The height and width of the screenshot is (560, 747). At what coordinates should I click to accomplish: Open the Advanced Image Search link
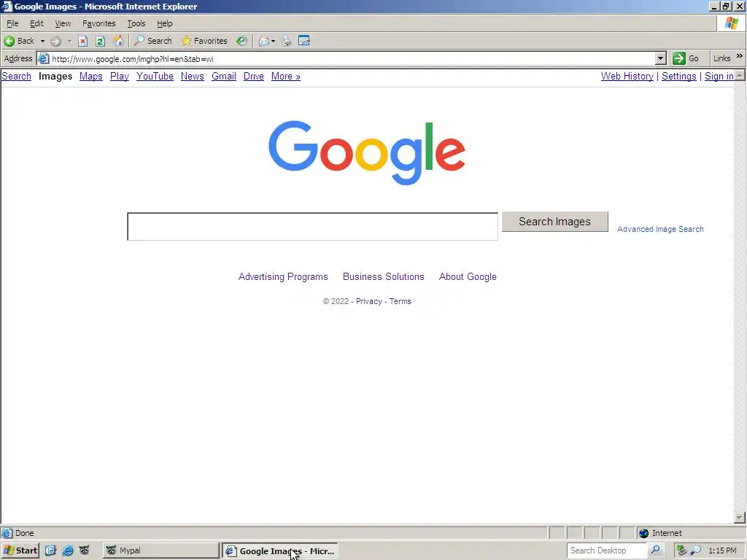click(x=660, y=229)
